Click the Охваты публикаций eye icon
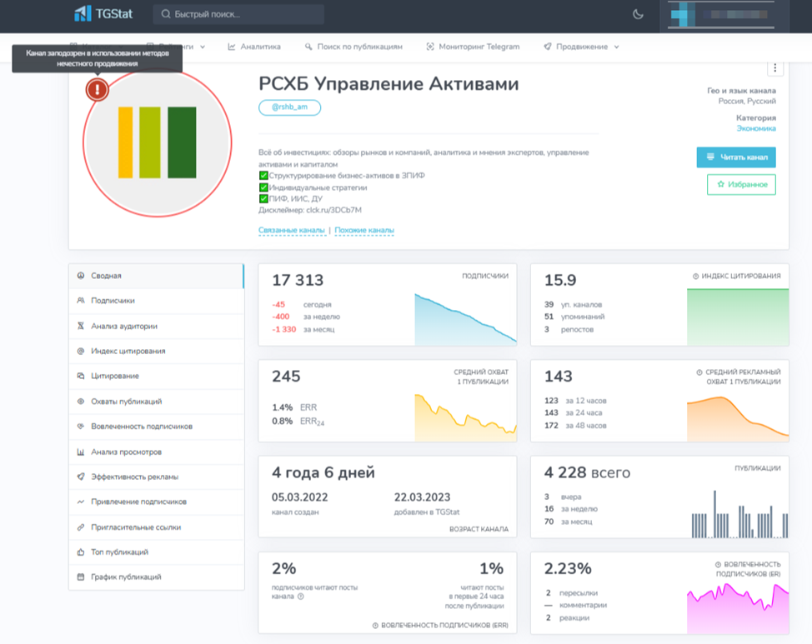Image resolution: width=812 pixels, height=644 pixels. [x=81, y=402]
